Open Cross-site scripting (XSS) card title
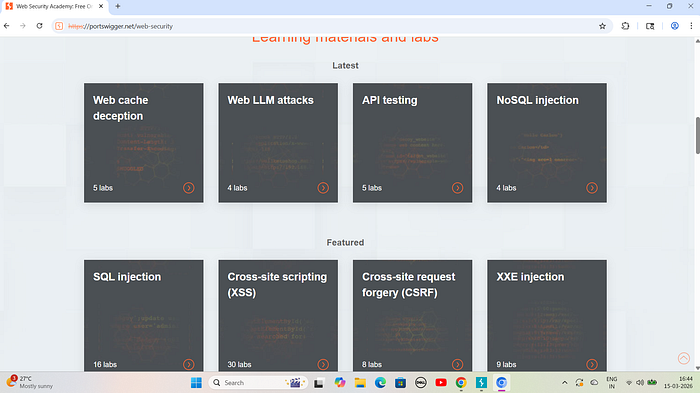This screenshot has width=700, height=393. pos(277,284)
